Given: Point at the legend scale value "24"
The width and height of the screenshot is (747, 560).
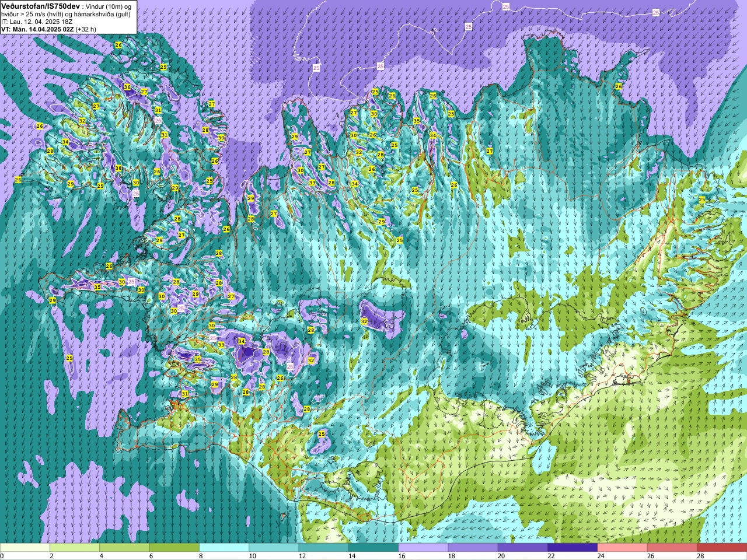Looking at the screenshot, I should (601, 556).
